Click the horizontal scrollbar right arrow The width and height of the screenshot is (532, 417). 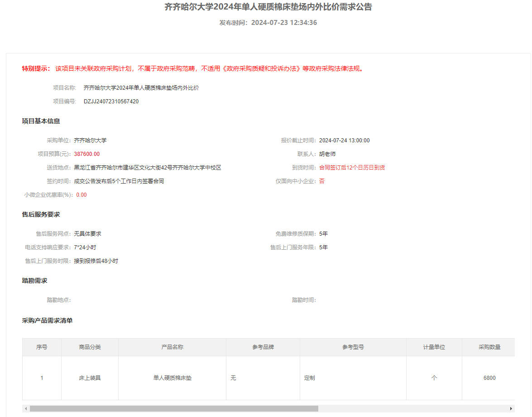coord(511,408)
